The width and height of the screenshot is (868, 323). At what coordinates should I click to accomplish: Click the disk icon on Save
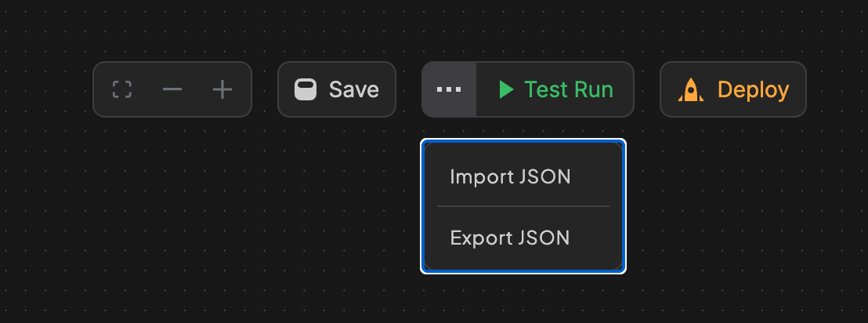pos(306,89)
